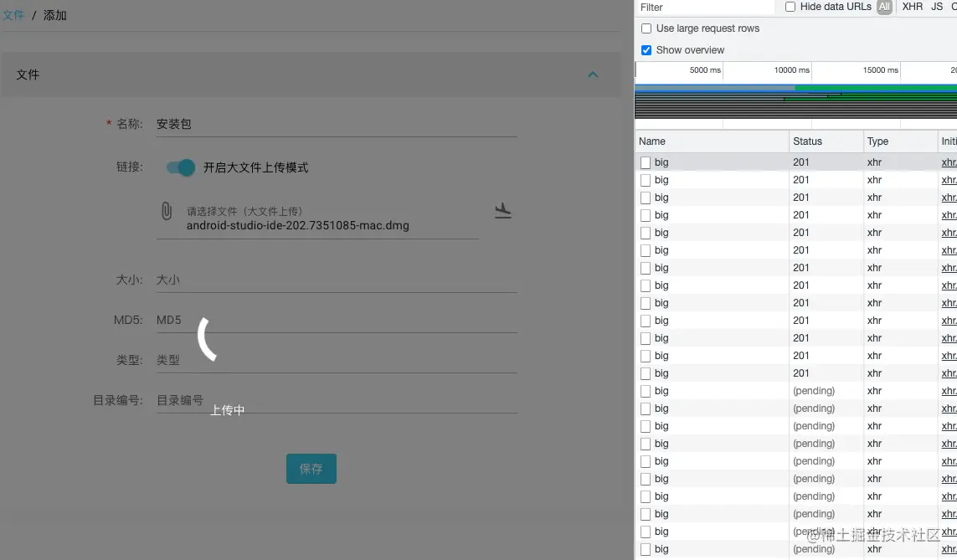Select the first big request row

(x=796, y=162)
